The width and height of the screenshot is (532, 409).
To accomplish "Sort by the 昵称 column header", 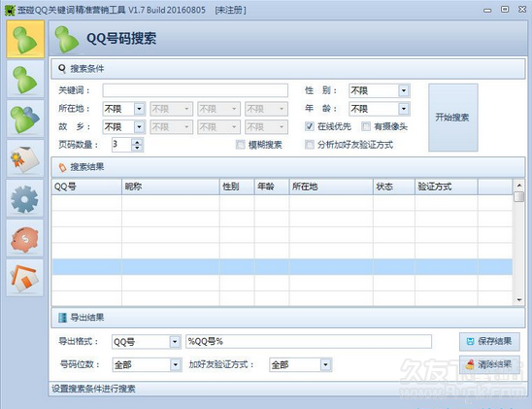I will click(x=170, y=187).
